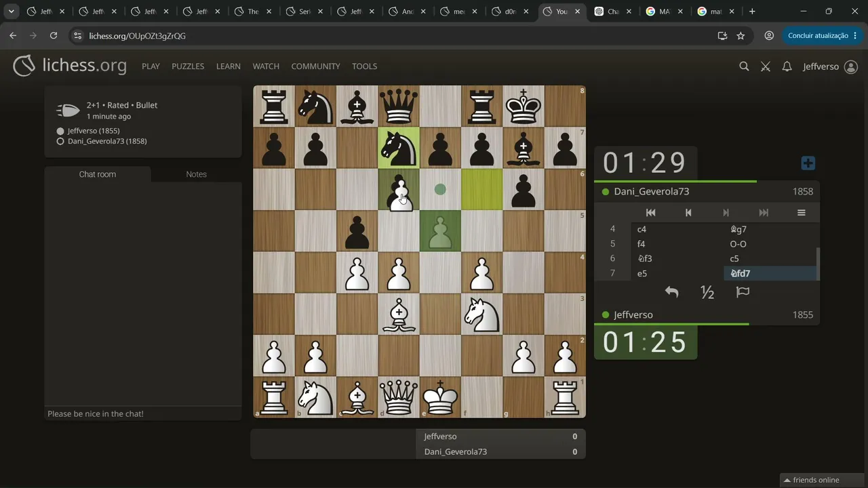Image resolution: width=868 pixels, height=488 pixels.
Task: Click the move list scrollbar
Action: [x=818, y=264]
